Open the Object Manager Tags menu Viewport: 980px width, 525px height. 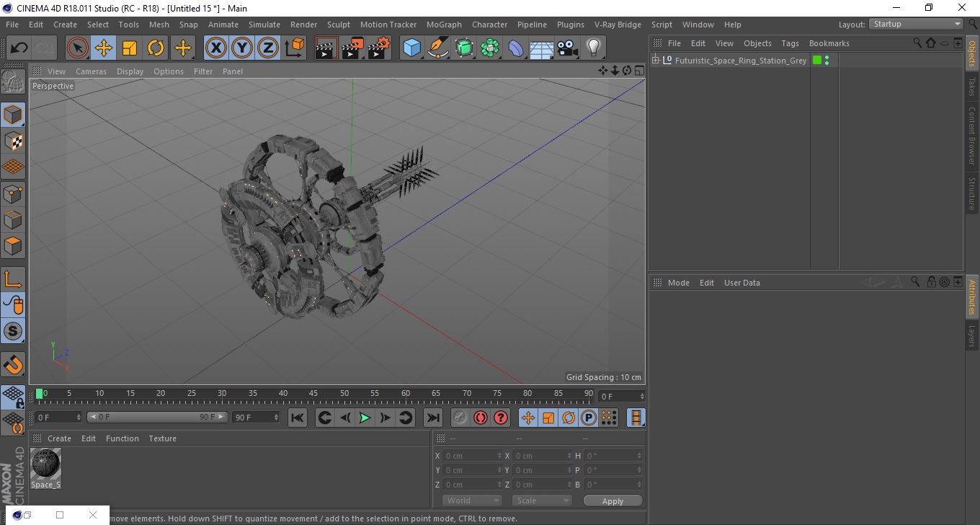[x=790, y=43]
